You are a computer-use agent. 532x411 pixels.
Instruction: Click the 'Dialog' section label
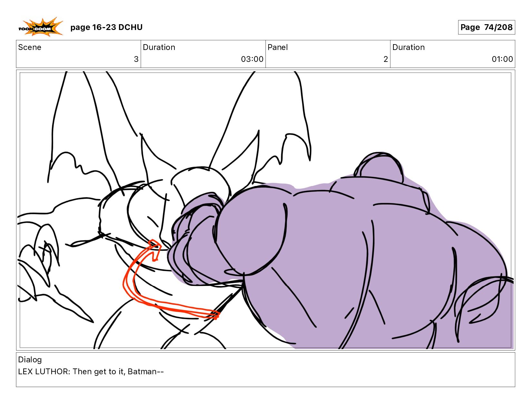pyautogui.click(x=30, y=360)
